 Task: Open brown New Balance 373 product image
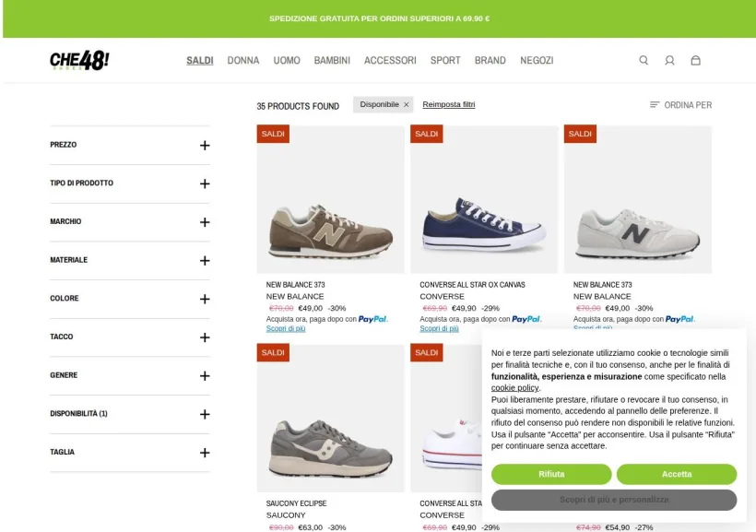click(x=330, y=200)
